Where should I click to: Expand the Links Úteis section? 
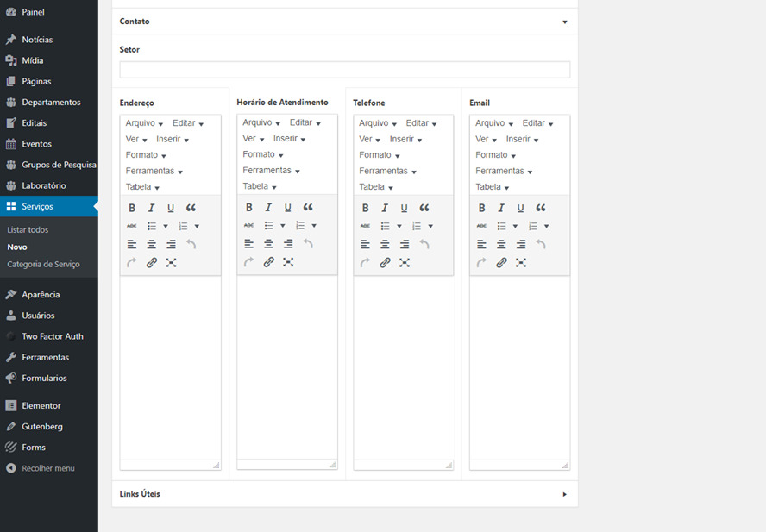click(x=564, y=494)
